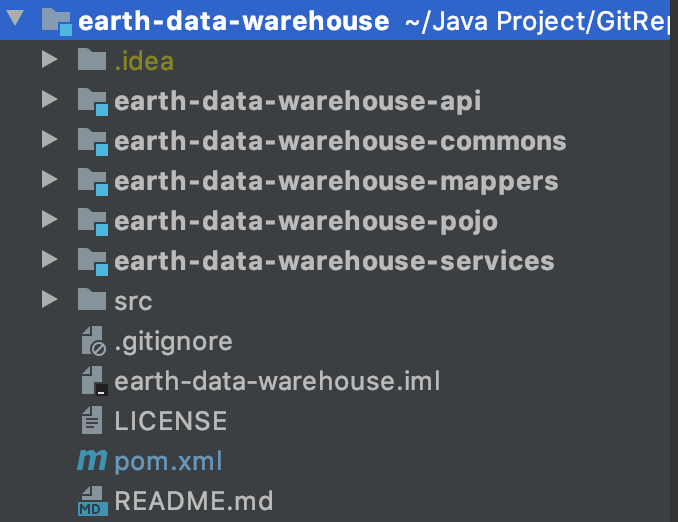Select earth-data-warehouse-services in the tree
Viewport: 678px width, 522px height.
(334, 261)
